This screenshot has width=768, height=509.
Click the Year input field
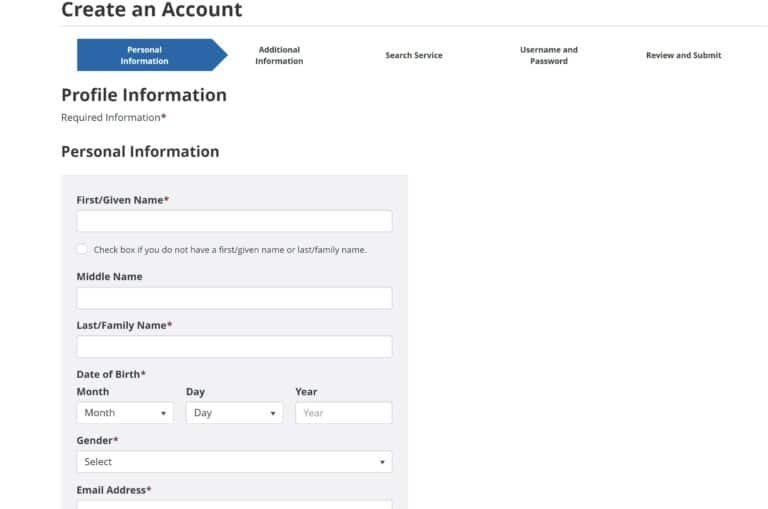click(343, 413)
